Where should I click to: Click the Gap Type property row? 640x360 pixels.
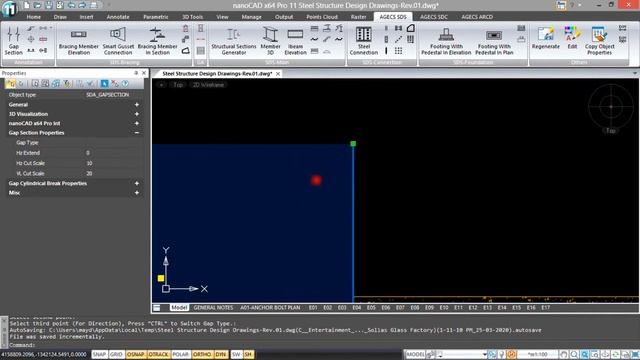coord(75,142)
